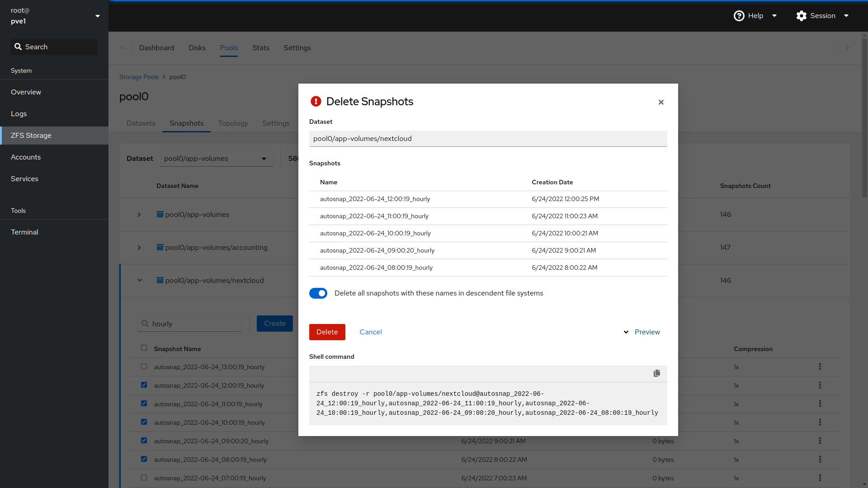Open ZFS Storage in the sidebar

(x=54, y=136)
